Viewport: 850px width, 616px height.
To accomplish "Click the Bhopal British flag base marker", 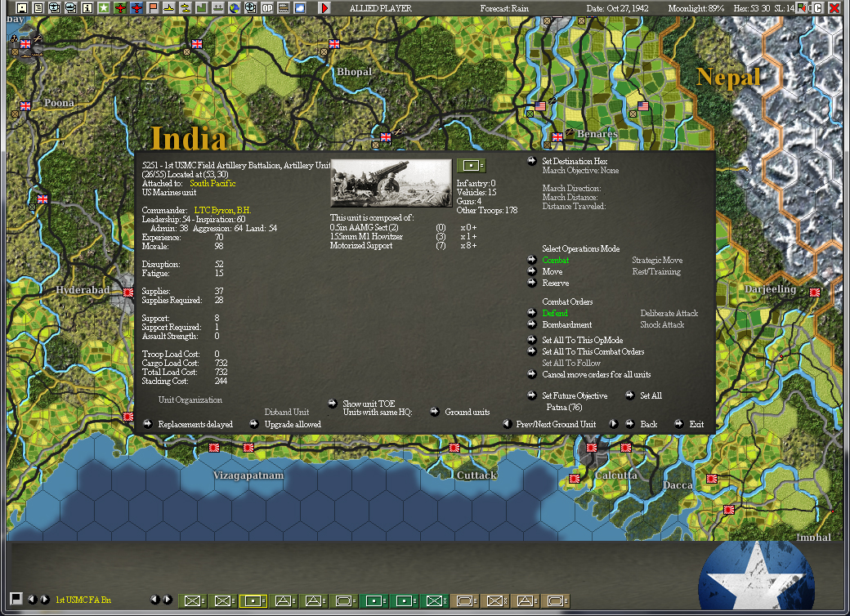I will point(334,44).
